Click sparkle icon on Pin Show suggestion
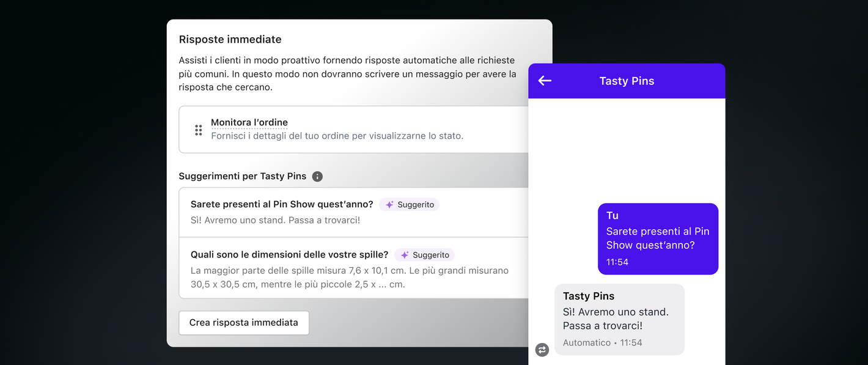Image resolution: width=868 pixels, height=365 pixels. point(389,205)
